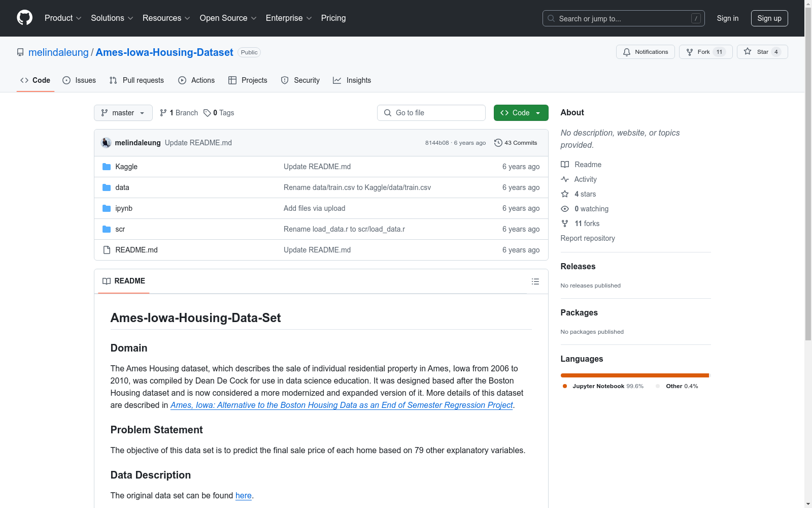The image size is (812, 508).
Task: Click the GitHub logo icon
Action: pyautogui.click(x=24, y=18)
